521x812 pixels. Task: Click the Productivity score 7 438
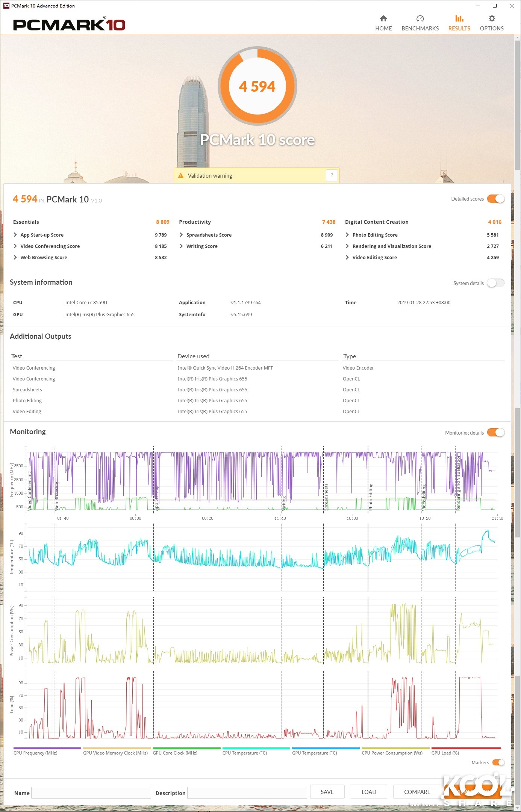pos(329,222)
